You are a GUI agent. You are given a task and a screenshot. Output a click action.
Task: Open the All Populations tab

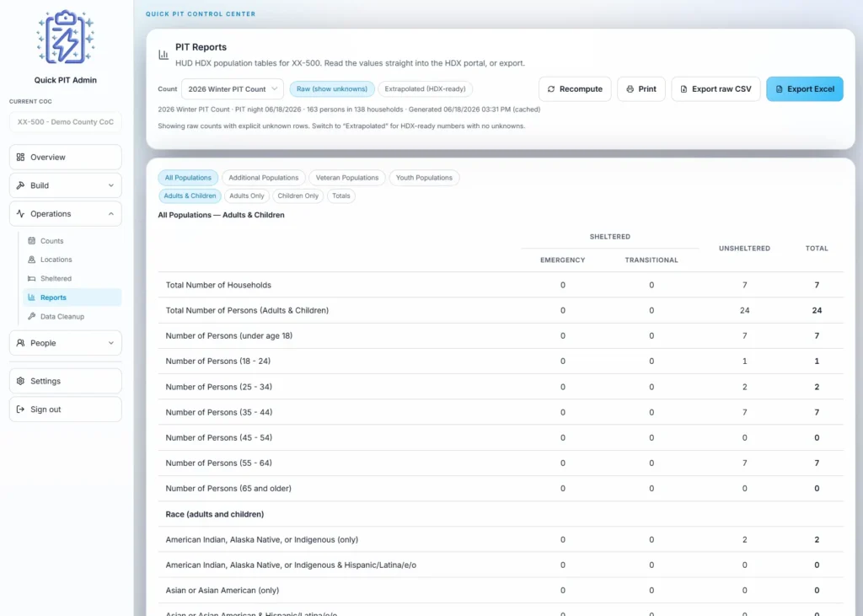coord(188,178)
